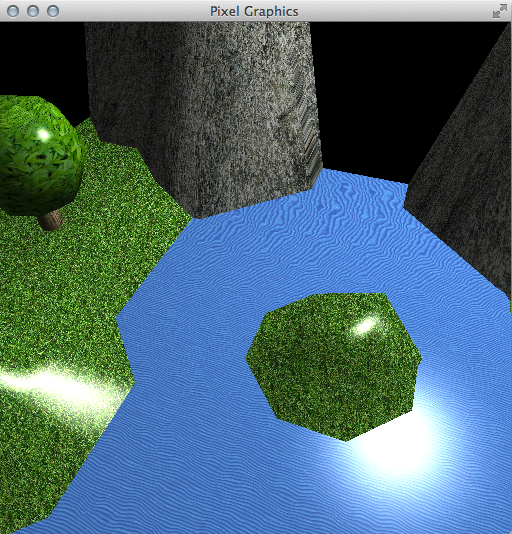Click the white glint on the tree sphere
Viewport: 512px width, 534px height.
click(43, 135)
